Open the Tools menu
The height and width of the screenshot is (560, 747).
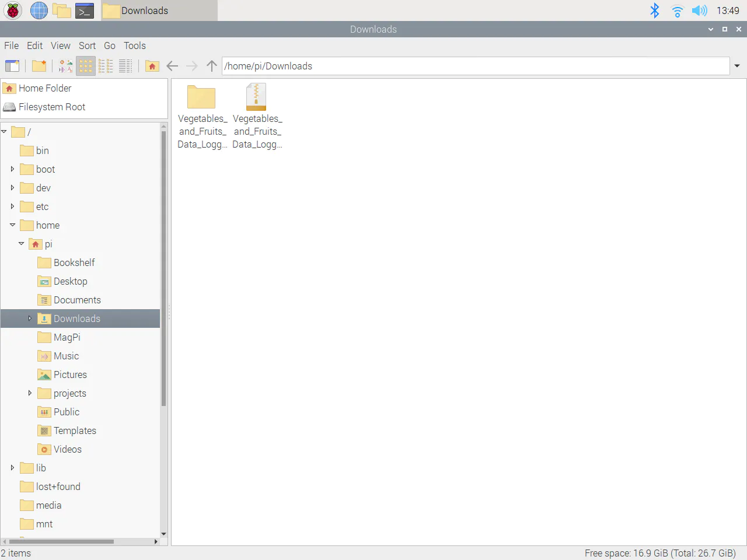(x=135, y=45)
